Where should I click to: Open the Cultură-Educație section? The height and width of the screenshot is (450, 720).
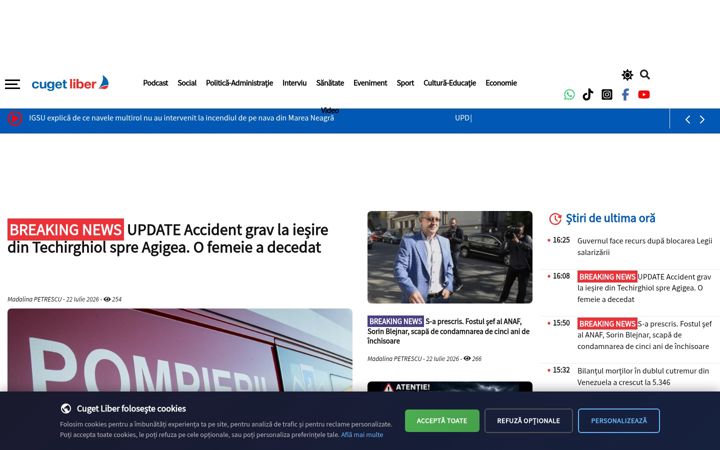tap(450, 83)
